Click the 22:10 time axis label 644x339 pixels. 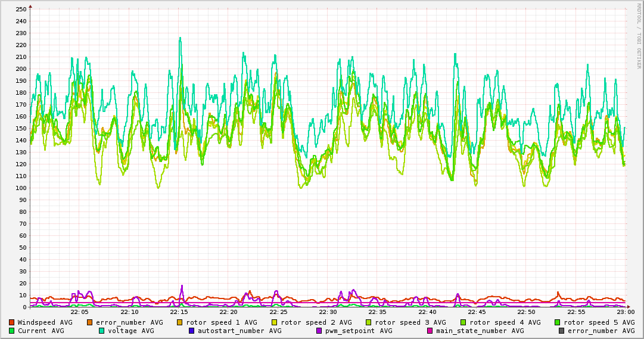(x=130, y=312)
